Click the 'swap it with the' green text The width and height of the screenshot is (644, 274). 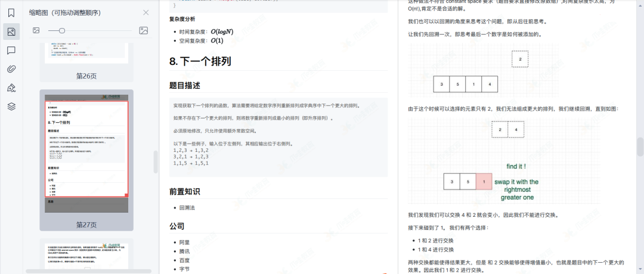[516, 182]
